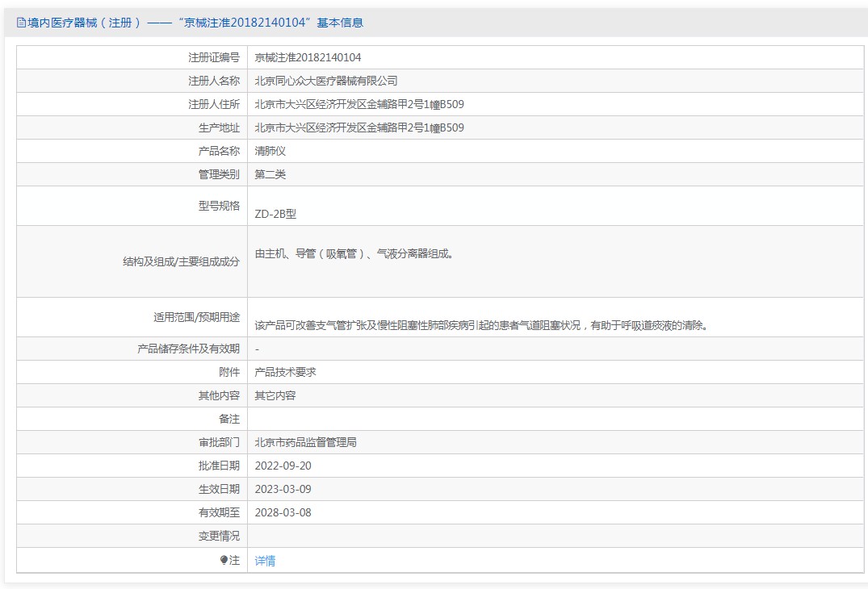The image size is (868, 589).
Task: Select product name 清肺仪
Action: 270,151
